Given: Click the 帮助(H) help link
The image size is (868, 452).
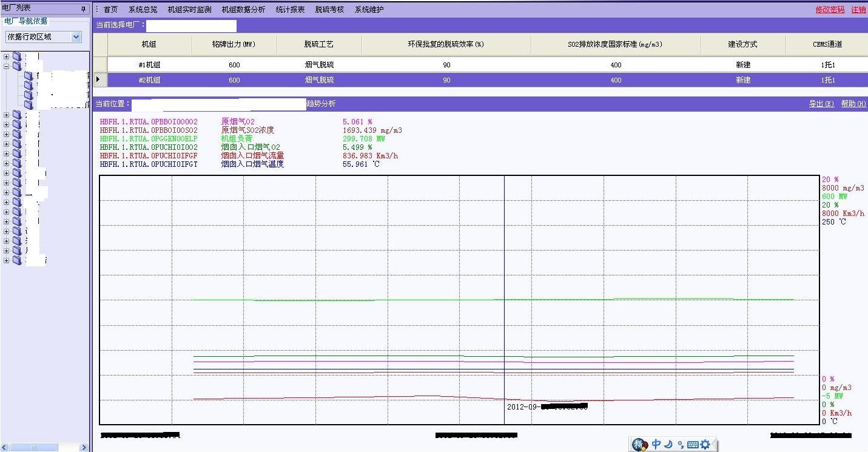Looking at the screenshot, I should pos(853,104).
